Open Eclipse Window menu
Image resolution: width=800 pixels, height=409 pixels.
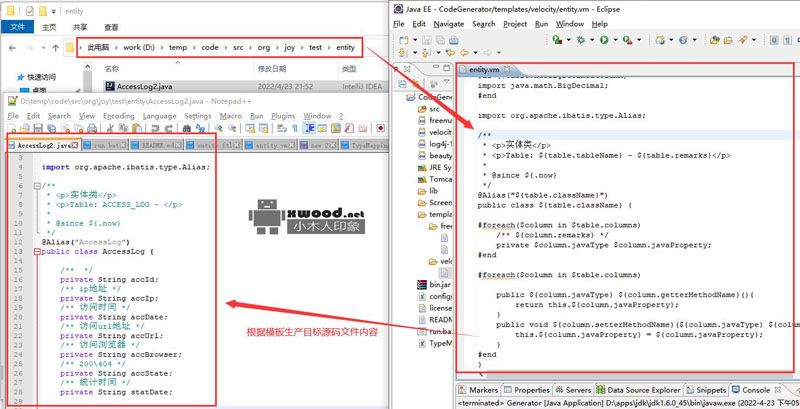(569, 24)
